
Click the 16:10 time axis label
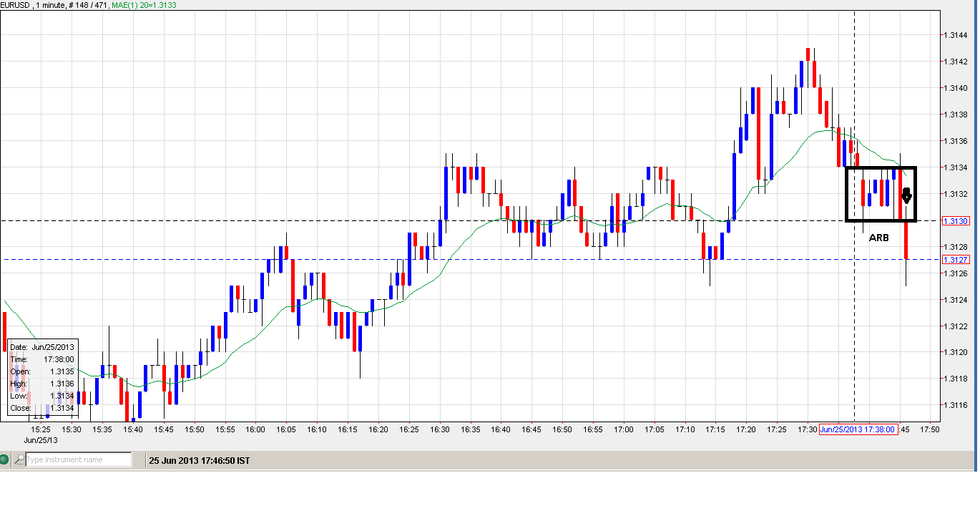317,429
